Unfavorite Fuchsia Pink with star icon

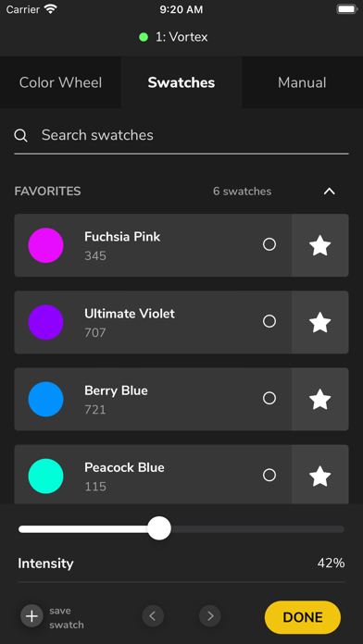[319, 245]
